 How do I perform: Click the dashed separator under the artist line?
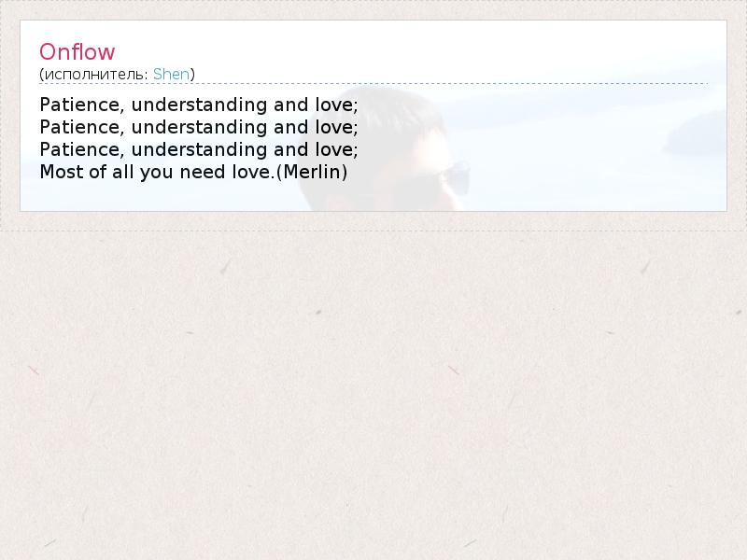(x=373, y=83)
